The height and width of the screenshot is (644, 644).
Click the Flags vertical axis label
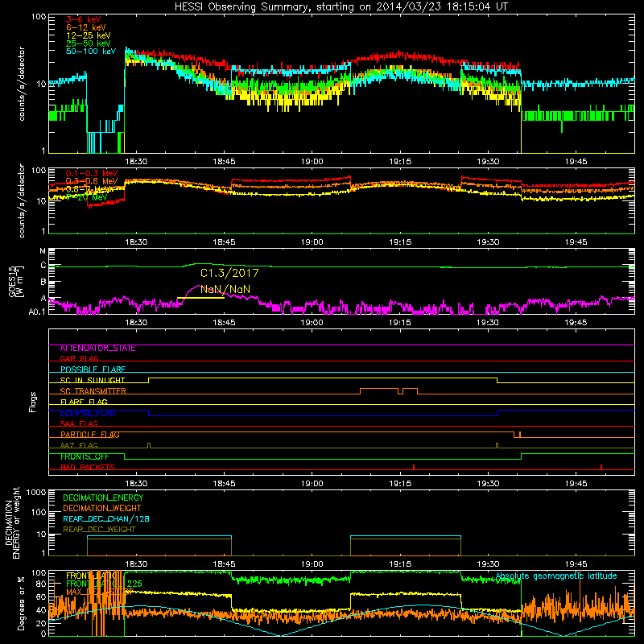(x=33, y=402)
